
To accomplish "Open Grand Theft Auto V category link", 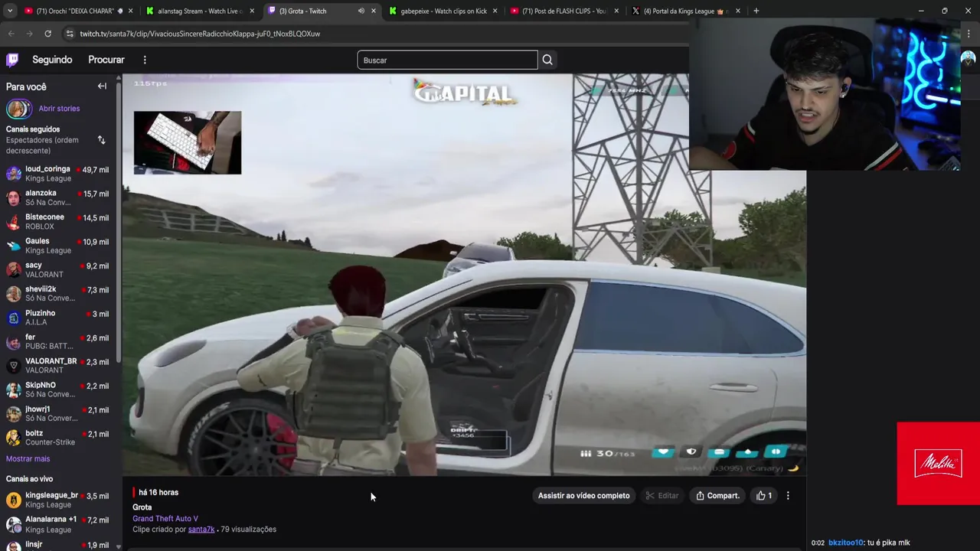I will coord(165,519).
